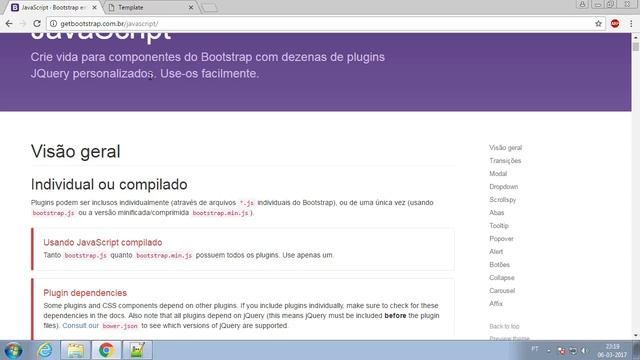The image size is (640, 360).
Task: Click the tray chevron to show hidden icons
Action: point(549,351)
